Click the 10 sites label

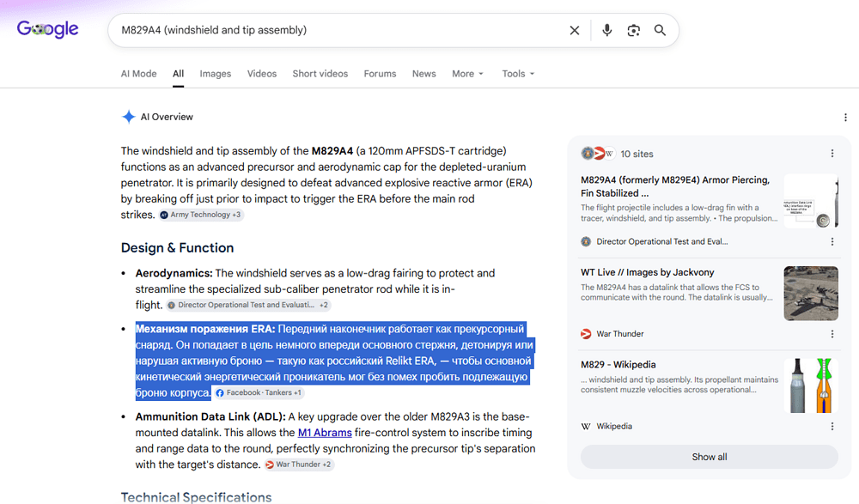pyautogui.click(x=637, y=154)
